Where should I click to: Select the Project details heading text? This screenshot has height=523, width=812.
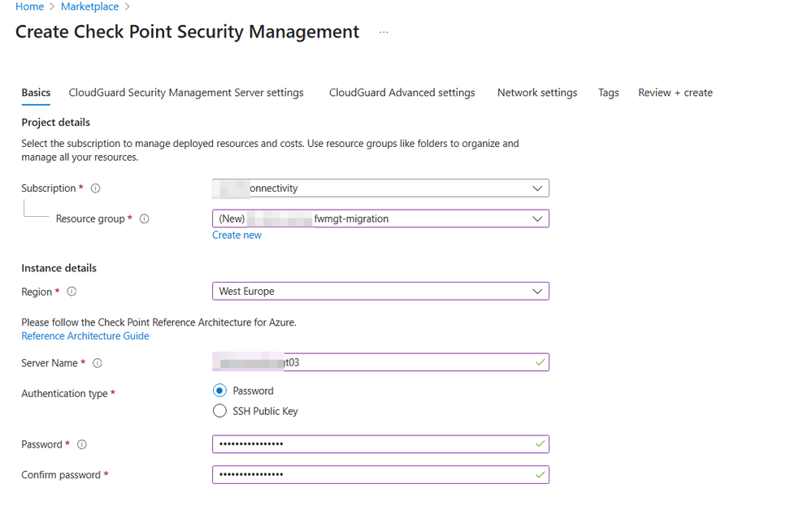click(x=55, y=123)
